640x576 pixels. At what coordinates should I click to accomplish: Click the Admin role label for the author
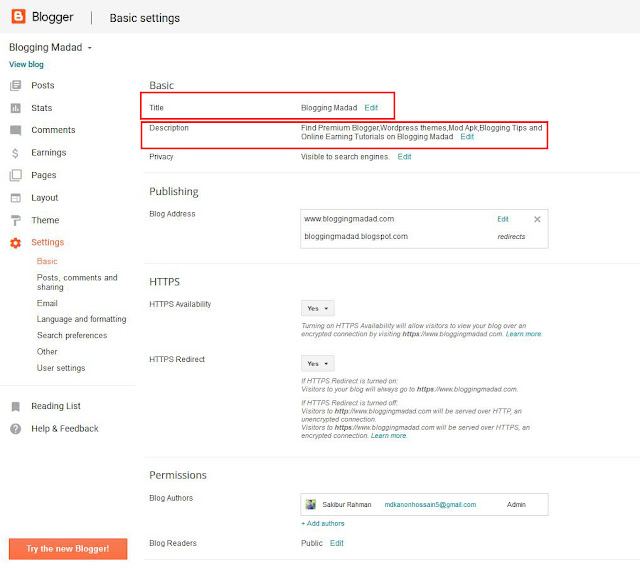point(516,505)
